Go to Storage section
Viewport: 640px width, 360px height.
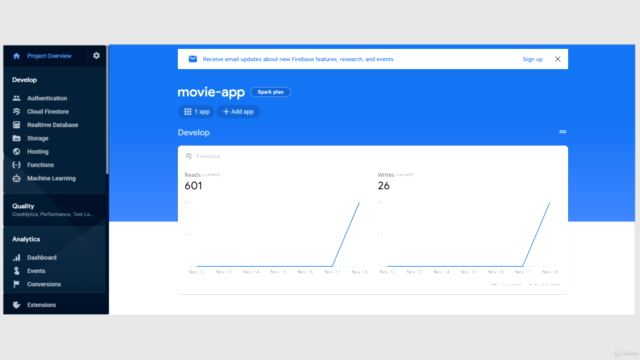click(38, 138)
